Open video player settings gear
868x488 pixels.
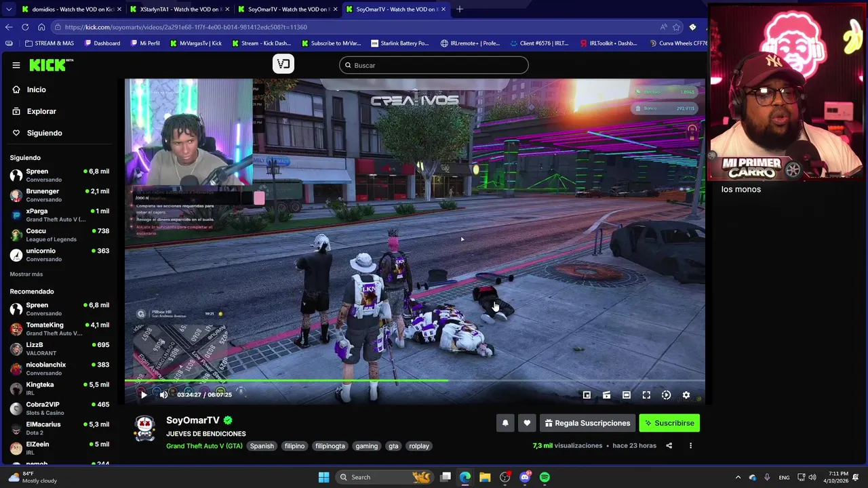coord(686,395)
